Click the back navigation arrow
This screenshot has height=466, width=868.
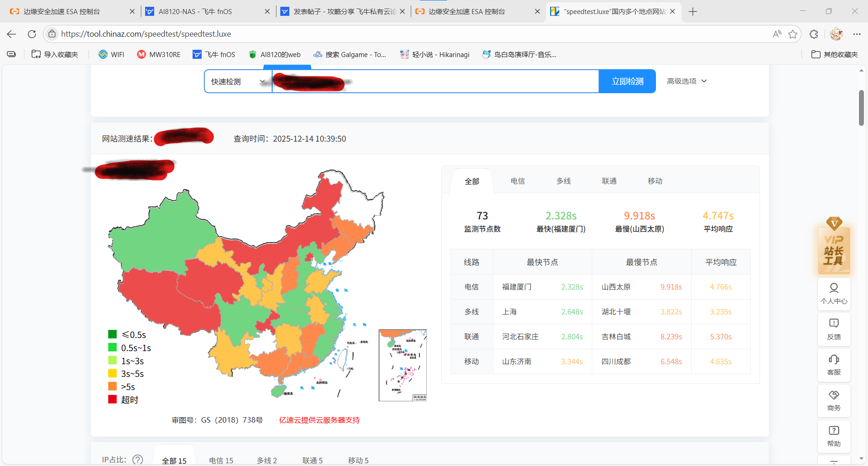[12, 34]
